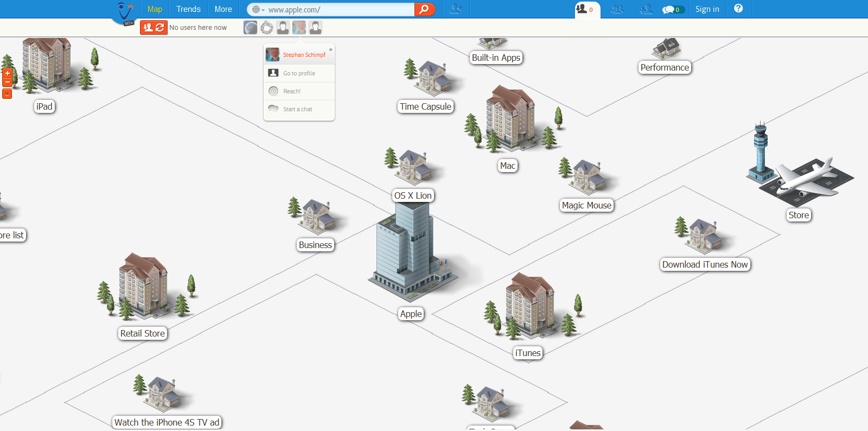The width and height of the screenshot is (868, 431).
Task: Select the Stephan Schimpf photo avatar in bar
Action: (299, 27)
